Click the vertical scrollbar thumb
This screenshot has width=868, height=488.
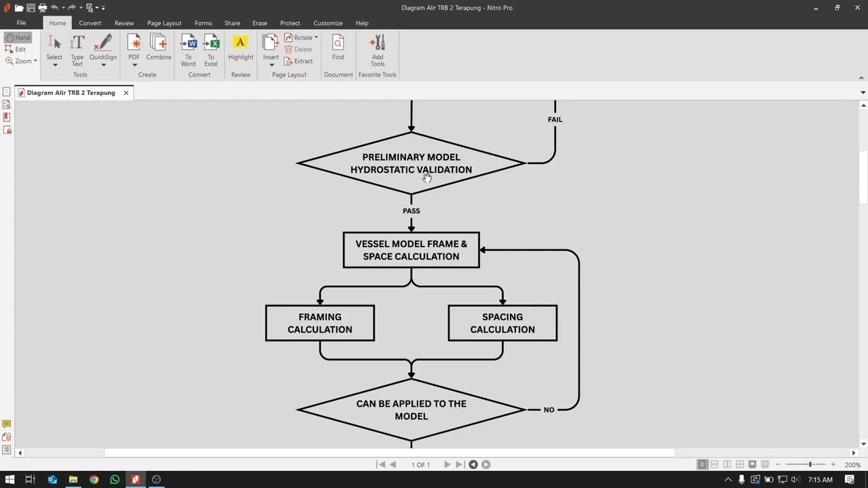[863, 176]
